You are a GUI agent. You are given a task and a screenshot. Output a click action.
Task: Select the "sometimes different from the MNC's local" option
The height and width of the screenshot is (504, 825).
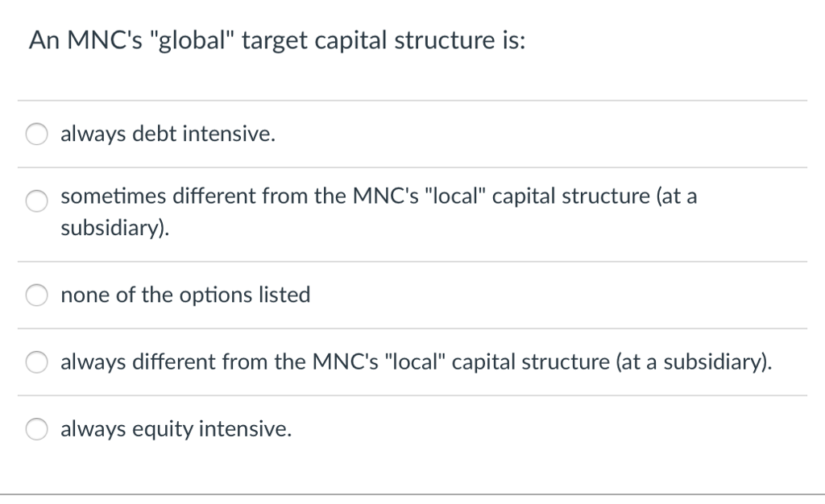36,201
